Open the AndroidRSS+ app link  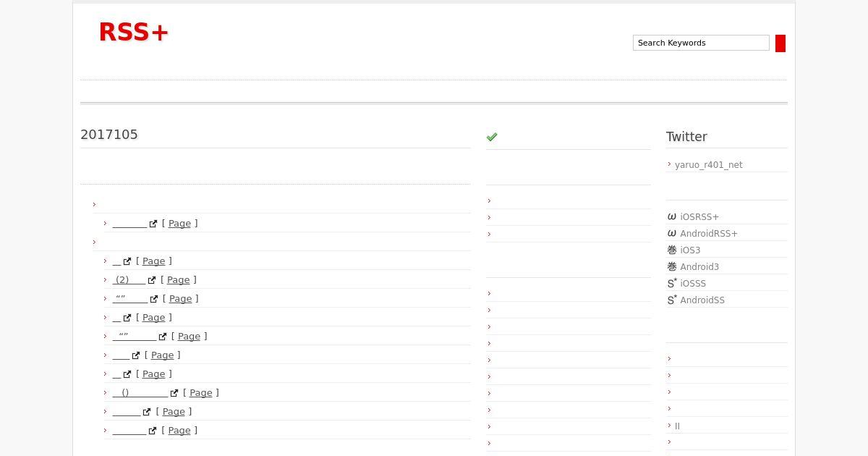pos(709,234)
